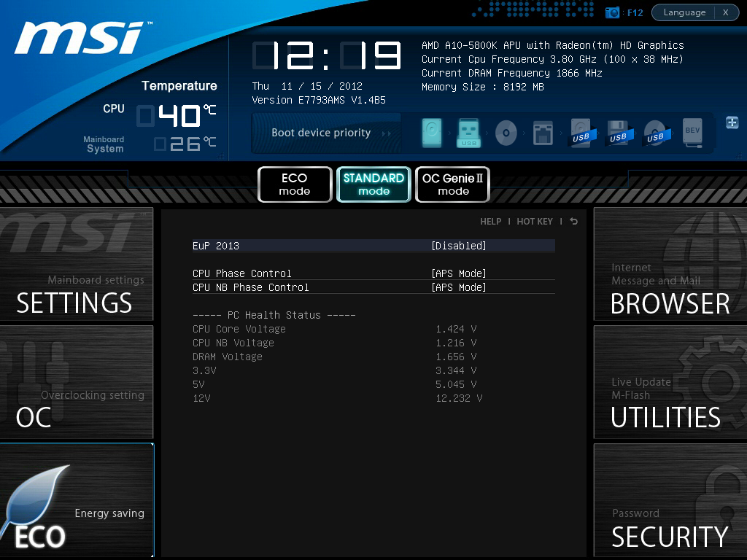
Task: Change CPU Phase Control [APS Mode] value
Action: pyautogui.click(x=459, y=273)
